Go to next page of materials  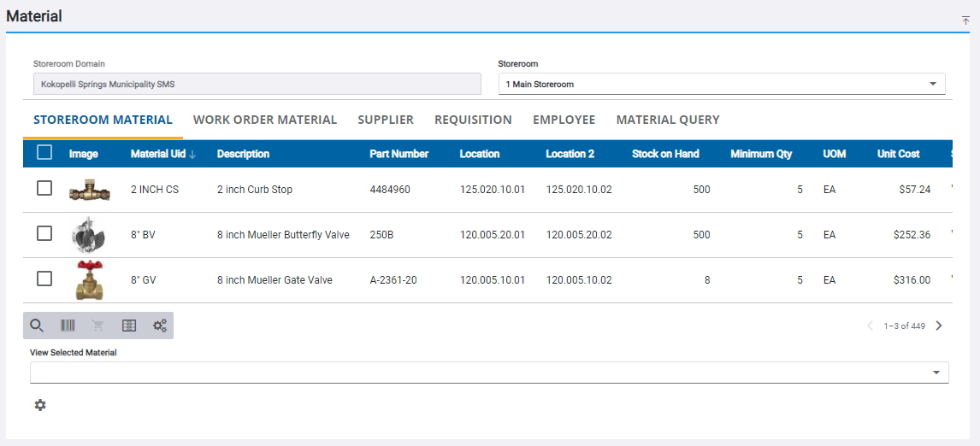pyautogui.click(x=939, y=326)
